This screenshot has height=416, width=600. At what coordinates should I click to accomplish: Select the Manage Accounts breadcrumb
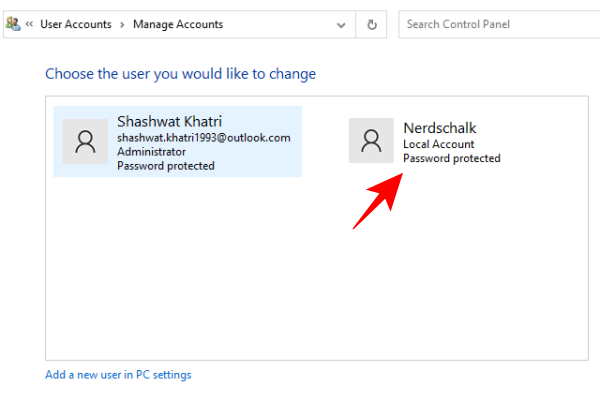click(x=178, y=24)
